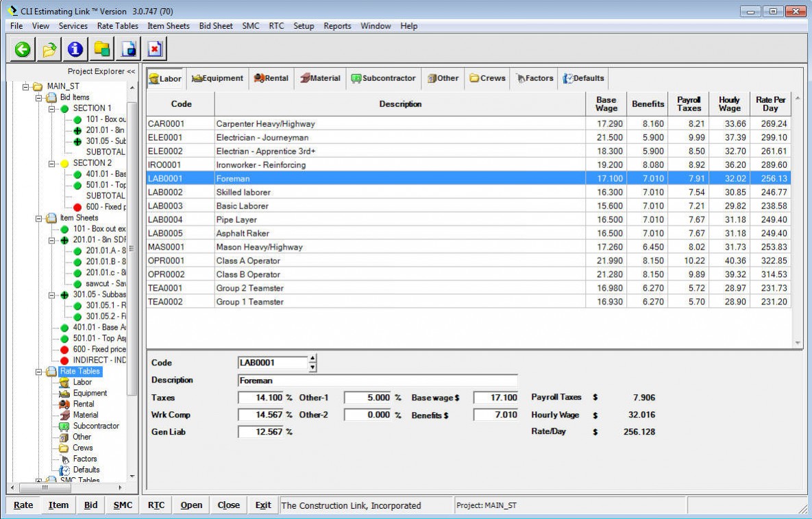Click the red X document toolbar icon
Viewport: 812px width, 519px height.
tap(155, 49)
